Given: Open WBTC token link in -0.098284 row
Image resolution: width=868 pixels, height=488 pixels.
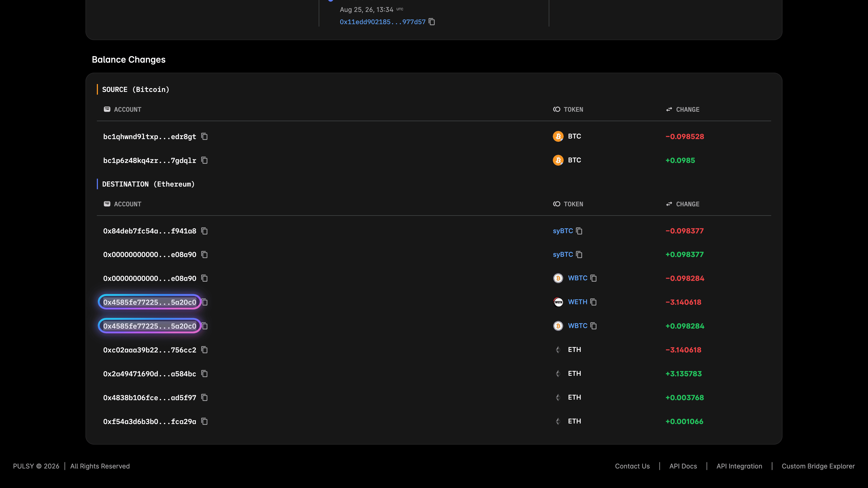Looking at the screenshot, I should coord(577,278).
